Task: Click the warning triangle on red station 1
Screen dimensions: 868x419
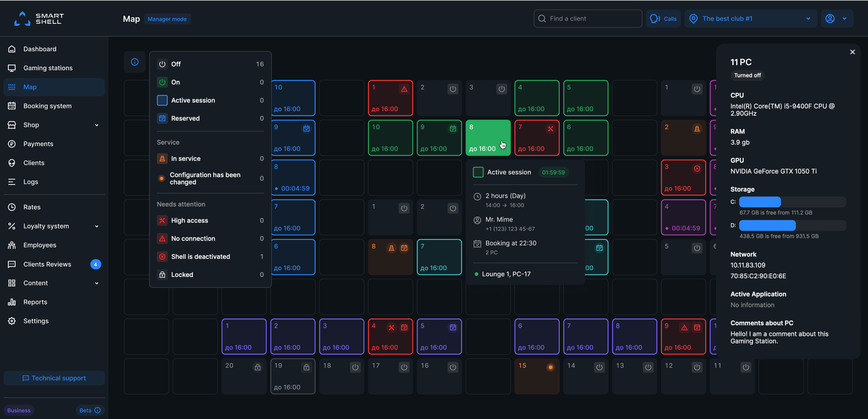Action: point(404,89)
